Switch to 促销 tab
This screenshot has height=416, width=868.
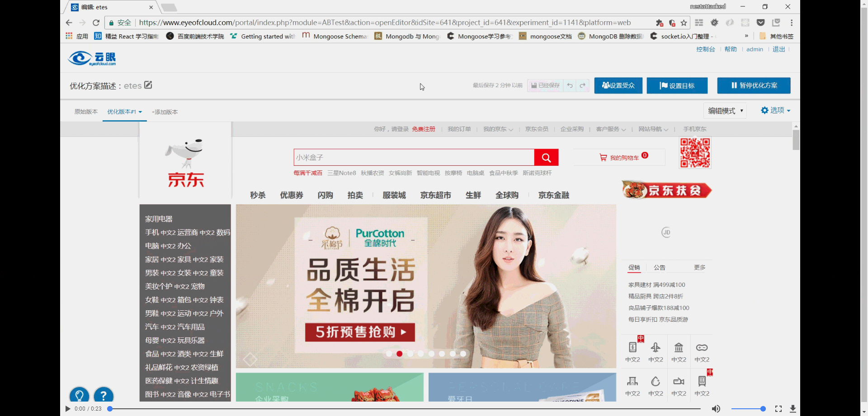[x=634, y=267]
